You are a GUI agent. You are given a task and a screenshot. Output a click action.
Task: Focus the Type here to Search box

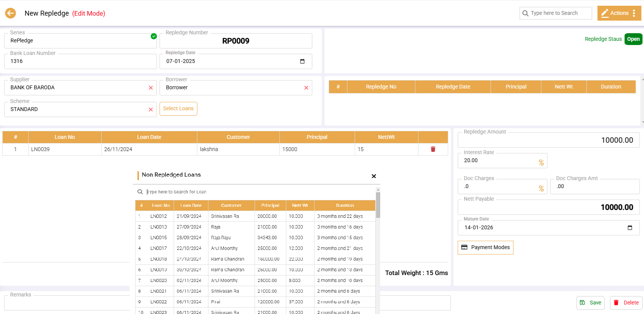pos(556,13)
